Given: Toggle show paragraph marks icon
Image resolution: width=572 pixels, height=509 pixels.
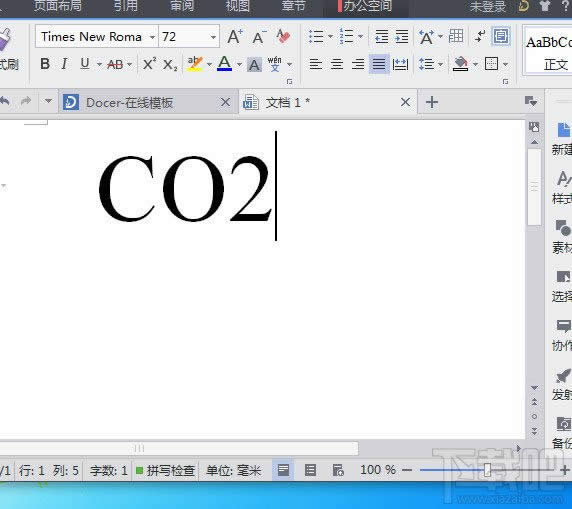Looking at the screenshot, I should (x=480, y=36).
